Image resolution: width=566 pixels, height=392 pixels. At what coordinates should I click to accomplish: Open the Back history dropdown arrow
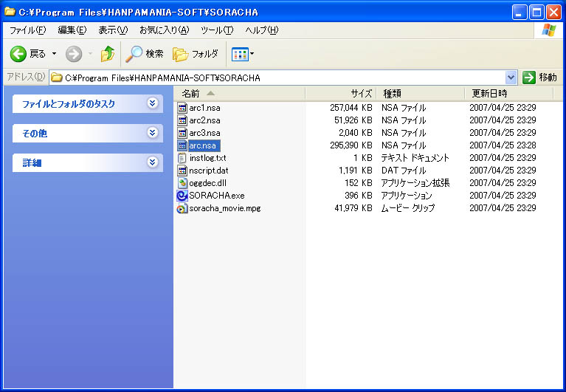[54, 54]
